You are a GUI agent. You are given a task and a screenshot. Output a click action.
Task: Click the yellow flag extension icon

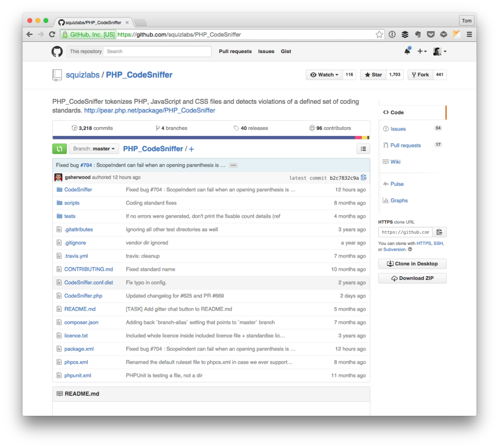point(456,35)
